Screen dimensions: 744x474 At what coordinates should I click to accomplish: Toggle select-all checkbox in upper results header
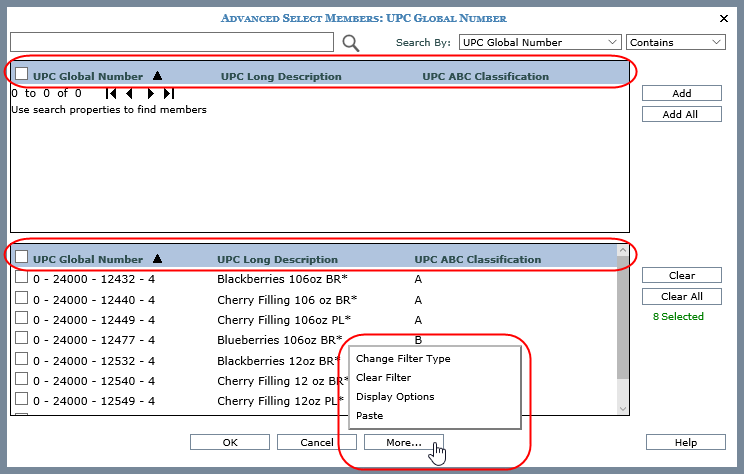pyautogui.click(x=21, y=74)
